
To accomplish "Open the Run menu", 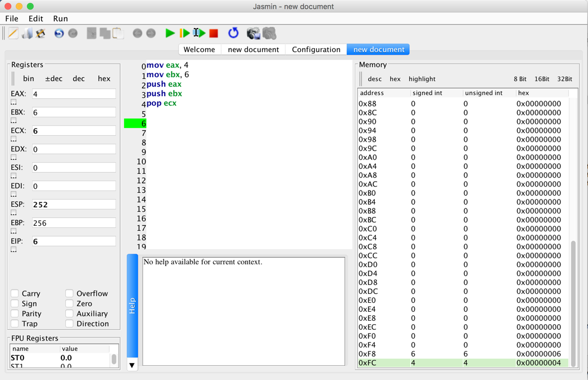I will click(x=60, y=18).
